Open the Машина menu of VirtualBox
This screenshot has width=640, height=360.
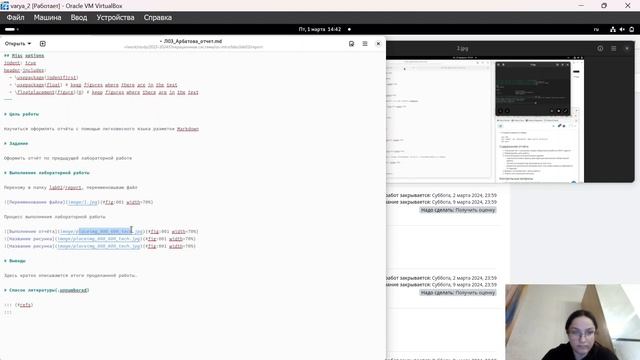tap(47, 18)
